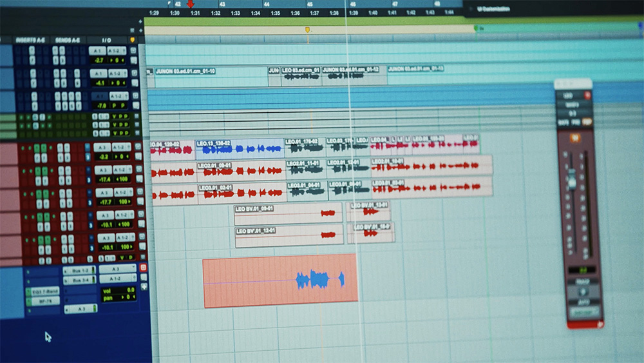
Task: Click the red playhead arrow in the ruler
Action: click(x=190, y=4)
